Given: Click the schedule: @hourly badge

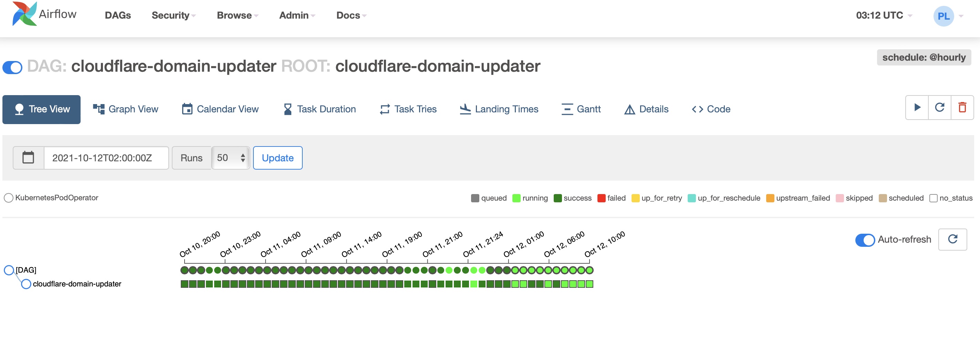Looking at the screenshot, I should pos(924,58).
